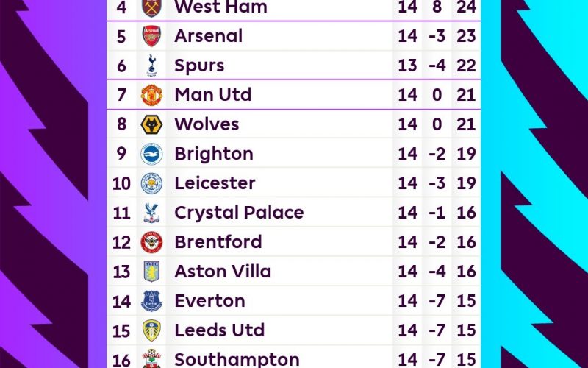Click Spurs' 13 matches played value
This screenshot has height=368, width=588.
408,66
